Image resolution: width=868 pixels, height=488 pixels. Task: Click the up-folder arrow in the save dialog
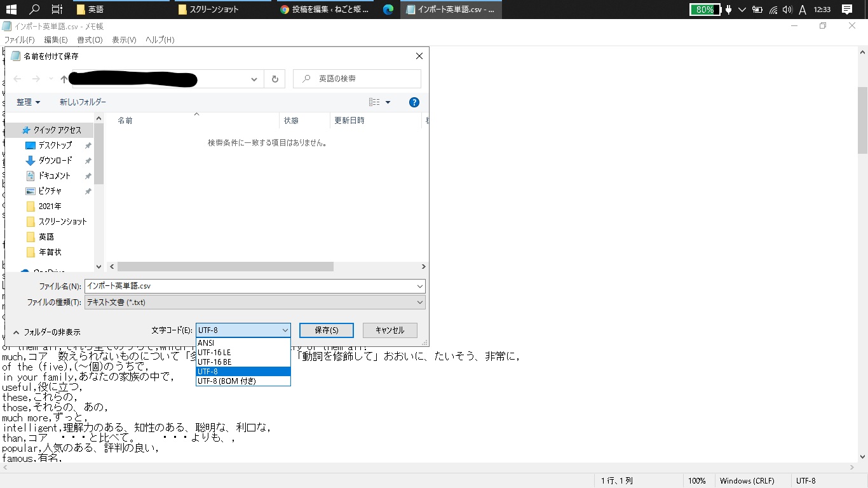tap(64, 79)
